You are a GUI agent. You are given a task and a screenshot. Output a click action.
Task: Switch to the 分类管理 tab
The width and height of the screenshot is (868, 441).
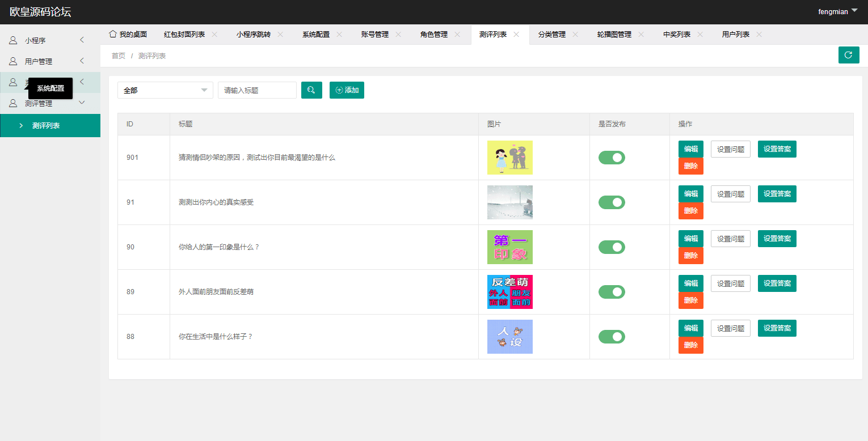551,35
